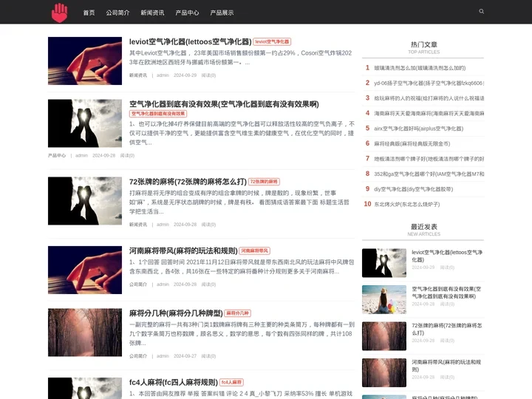This screenshot has width=532, height=399.
Task: Open 产品中心 menu item
Action: coord(187,13)
